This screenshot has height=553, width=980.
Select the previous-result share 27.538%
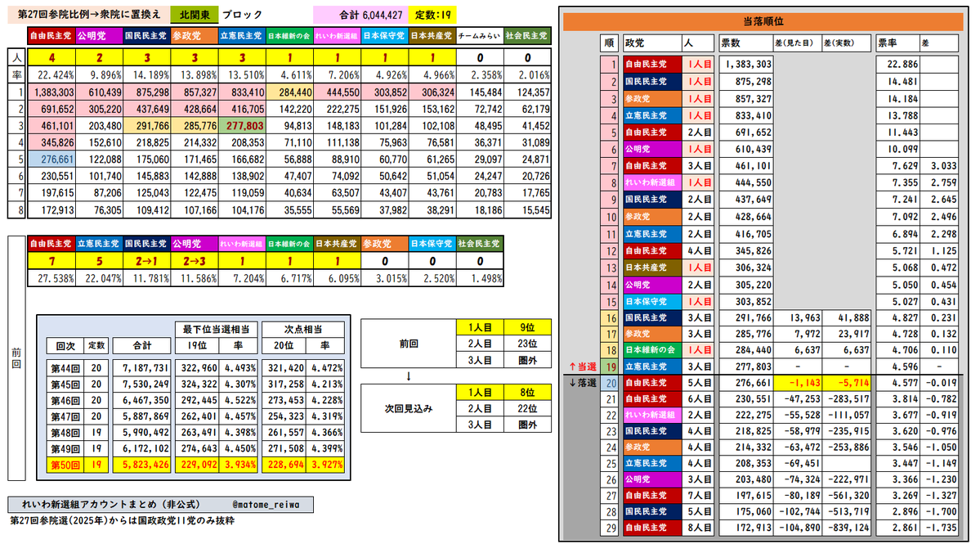click(x=51, y=278)
